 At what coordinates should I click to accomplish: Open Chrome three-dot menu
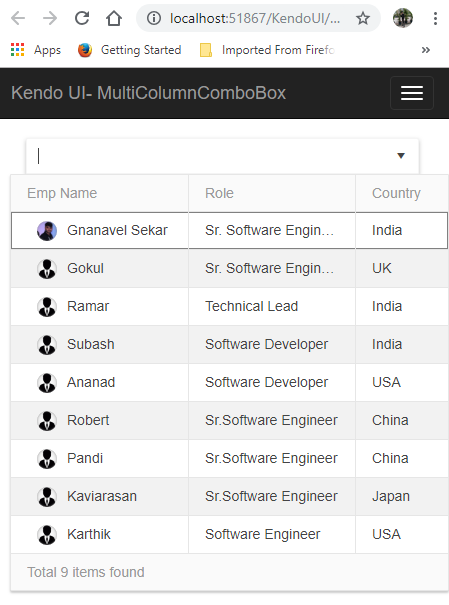pos(435,18)
